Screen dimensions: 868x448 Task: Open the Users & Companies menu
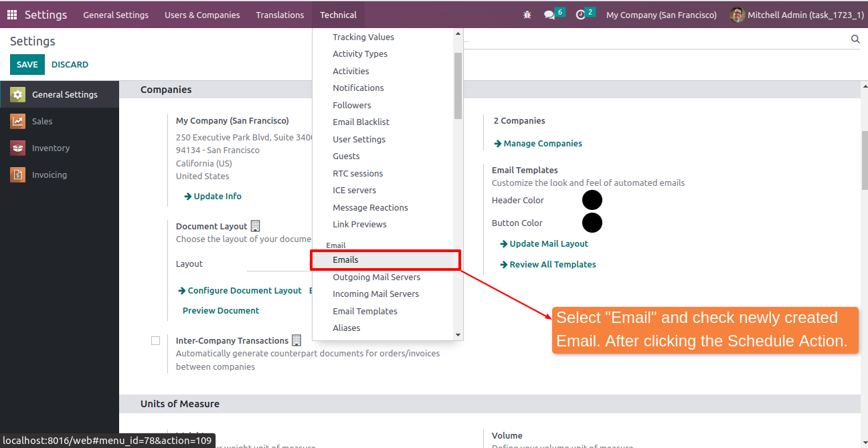tap(202, 15)
